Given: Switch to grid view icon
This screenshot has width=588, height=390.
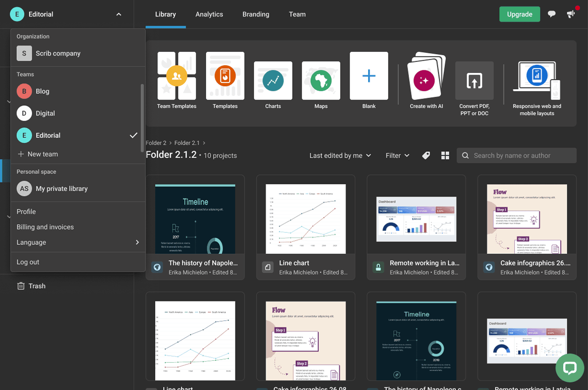Looking at the screenshot, I should pos(445,155).
